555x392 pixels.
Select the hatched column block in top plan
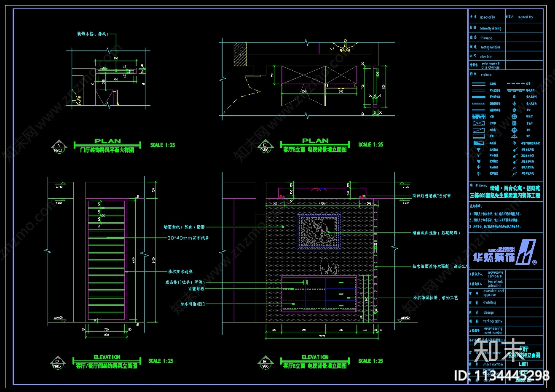(x=240, y=54)
